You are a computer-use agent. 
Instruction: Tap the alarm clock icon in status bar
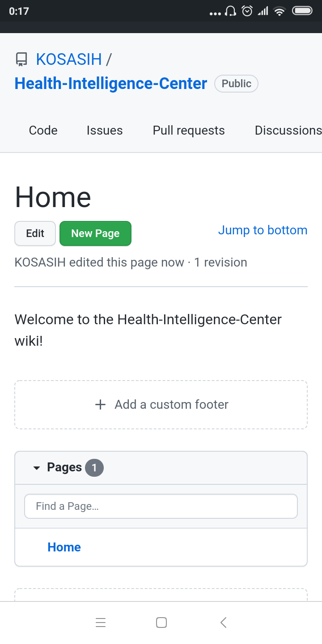[x=247, y=11]
